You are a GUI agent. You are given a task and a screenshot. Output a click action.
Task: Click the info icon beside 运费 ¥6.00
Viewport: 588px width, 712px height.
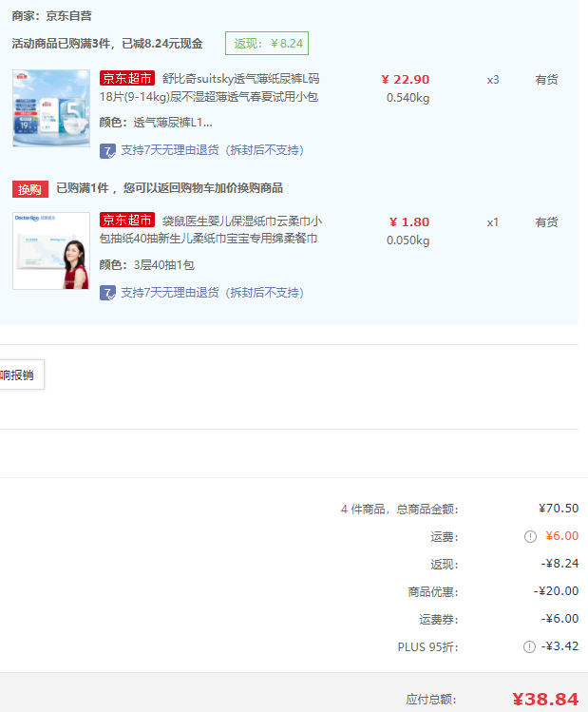click(x=530, y=537)
